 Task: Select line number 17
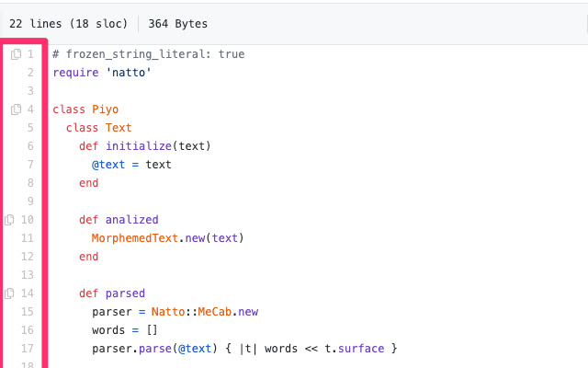click(x=28, y=349)
